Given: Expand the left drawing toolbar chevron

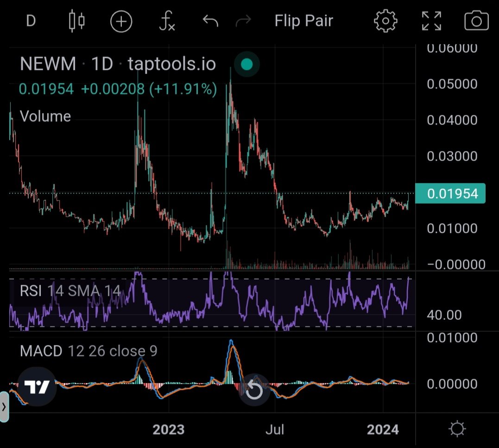Looking at the screenshot, I should [x=4, y=407].
